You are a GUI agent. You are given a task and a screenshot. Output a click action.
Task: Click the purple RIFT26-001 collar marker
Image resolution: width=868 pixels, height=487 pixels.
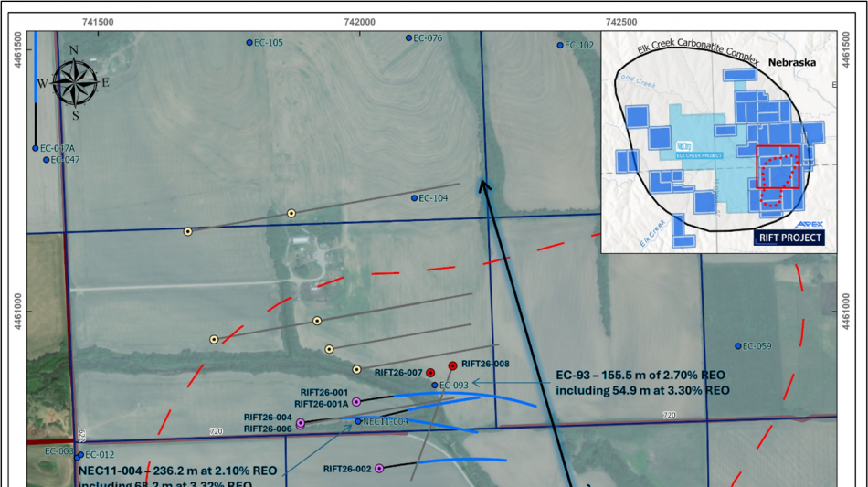point(356,402)
